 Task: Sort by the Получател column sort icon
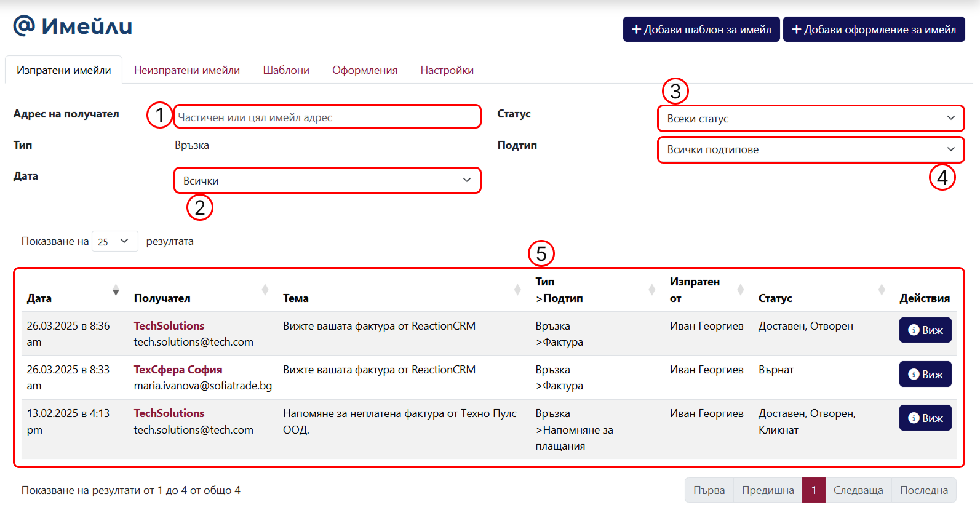pyautogui.click(x=265, y=290)
